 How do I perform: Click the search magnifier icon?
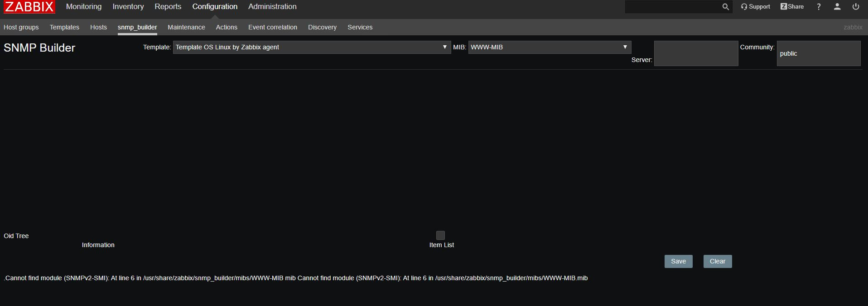point(725,7)
